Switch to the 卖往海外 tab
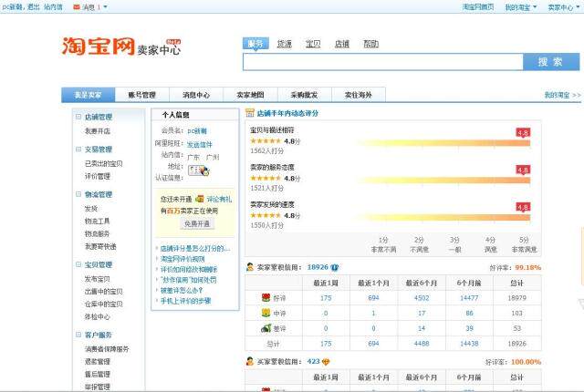Viewport: 584px width, 392px height. click(x=359, y=95)
